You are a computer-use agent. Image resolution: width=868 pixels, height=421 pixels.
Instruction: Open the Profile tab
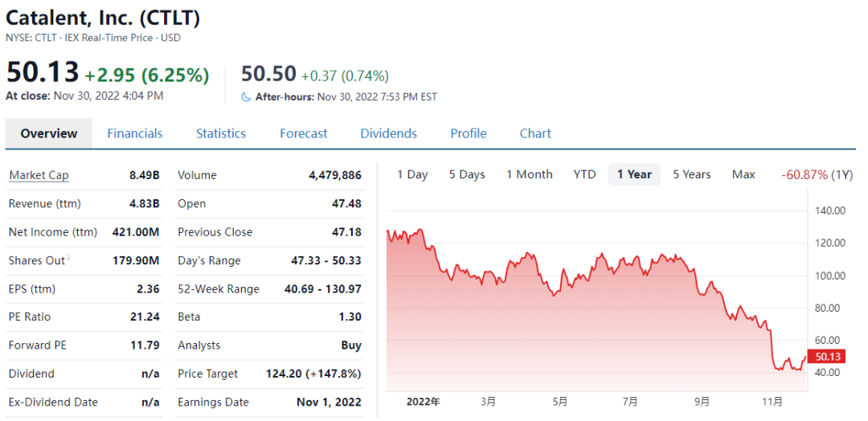pos(469,133)
